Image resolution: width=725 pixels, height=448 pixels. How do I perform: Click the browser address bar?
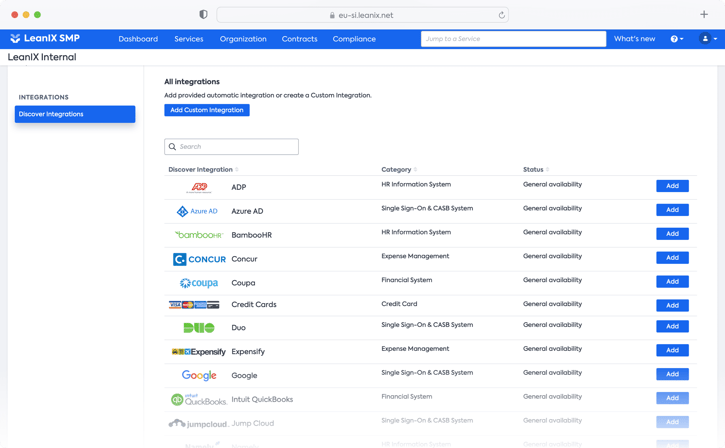click(x=362, y=15)
